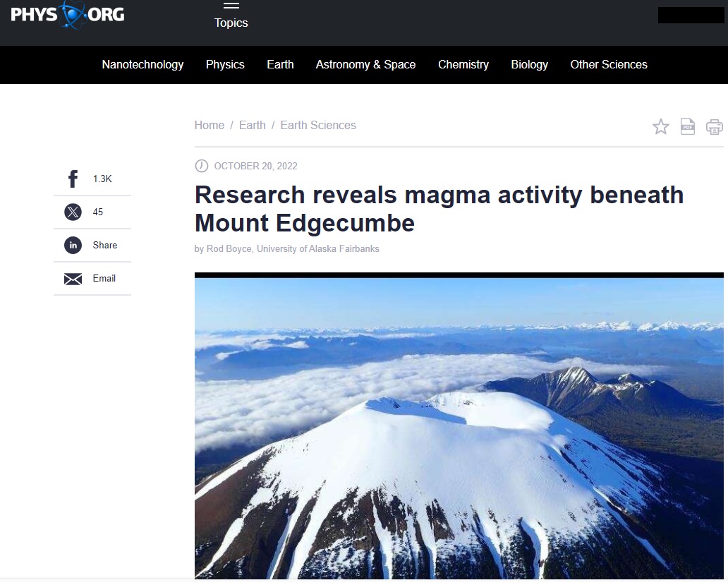Go to the Physics section

[x=225, y=64]
